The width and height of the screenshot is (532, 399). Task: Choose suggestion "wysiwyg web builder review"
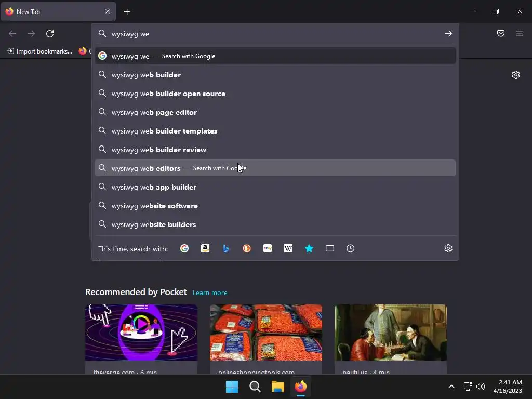(275, 149)
